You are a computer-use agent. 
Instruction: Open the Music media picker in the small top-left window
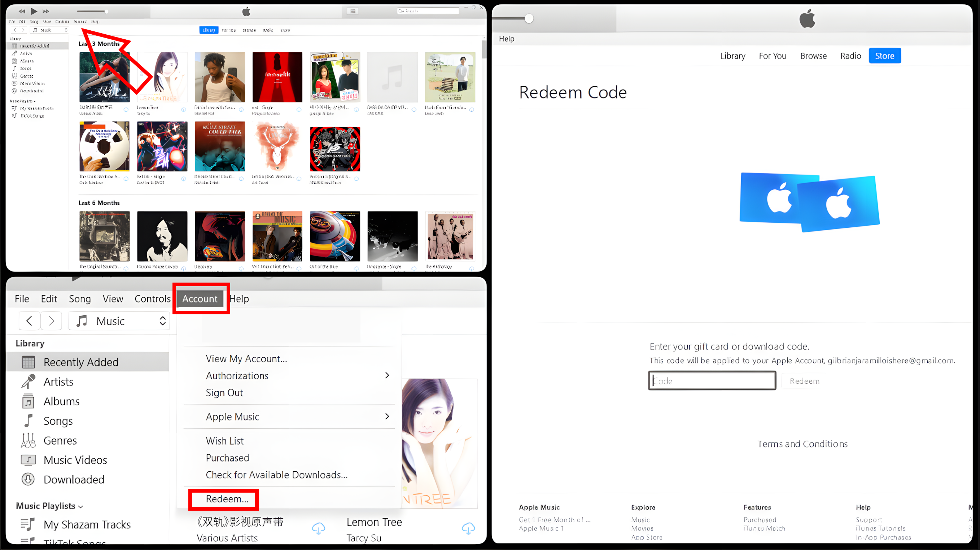point(49,30)
